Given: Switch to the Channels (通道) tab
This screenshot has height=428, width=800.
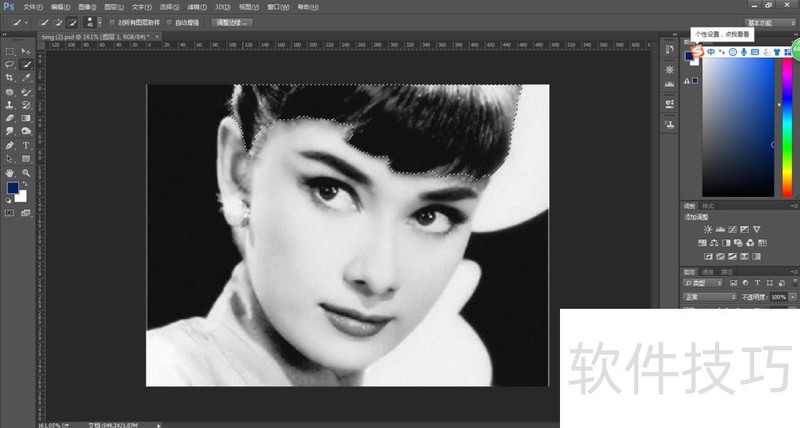Looking at the screenshot, I should (708, 271).
